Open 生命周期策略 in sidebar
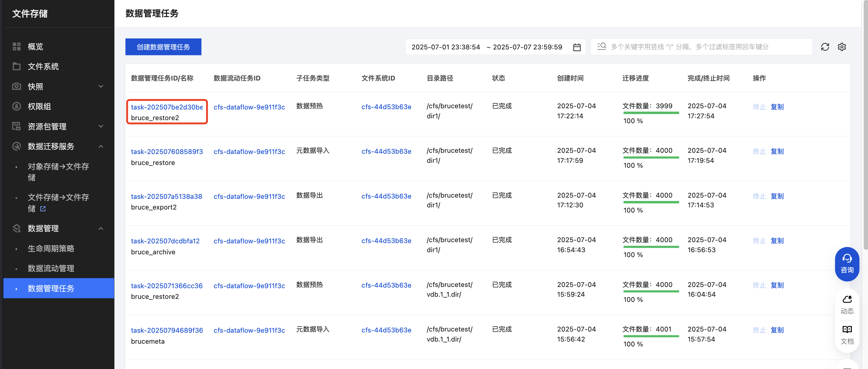This screenshot has height=369, width=868. pyautogui.click(x=51, y=249)
